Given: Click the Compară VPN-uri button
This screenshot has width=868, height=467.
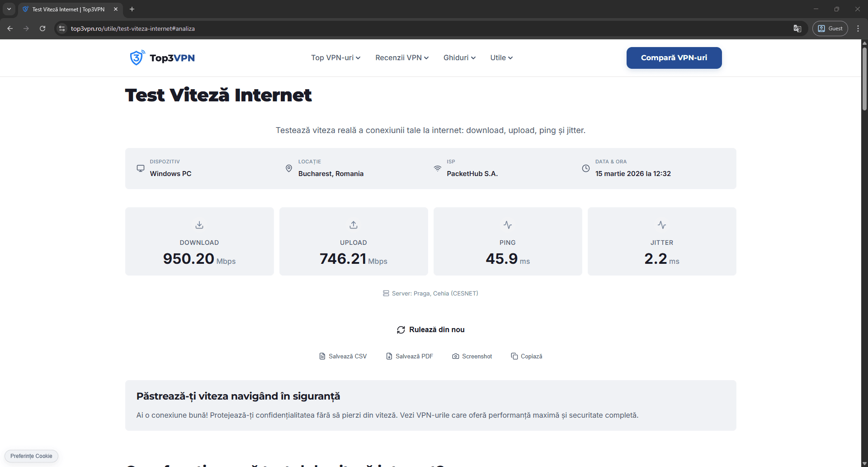Looking at the screenshot, I should tap(673, 57).
